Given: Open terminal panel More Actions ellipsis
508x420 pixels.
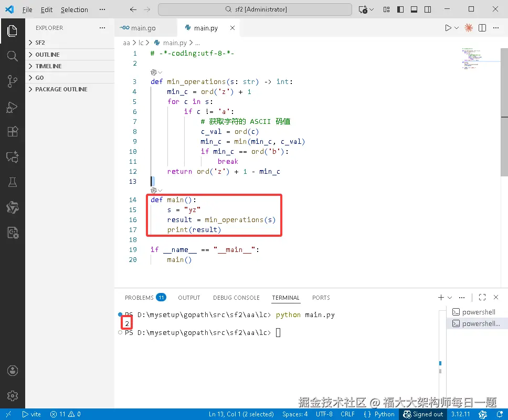Looking at the screenshot, I should click(x=462, y=297).
